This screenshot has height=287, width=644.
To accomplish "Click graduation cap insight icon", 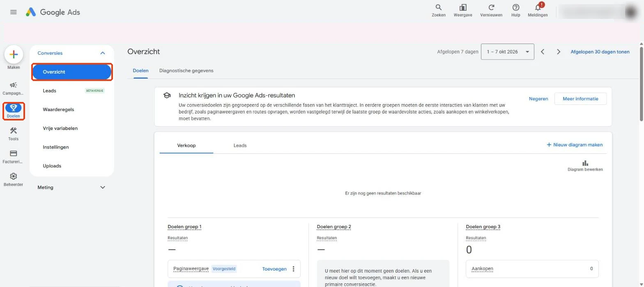I will tap(167, 95).
